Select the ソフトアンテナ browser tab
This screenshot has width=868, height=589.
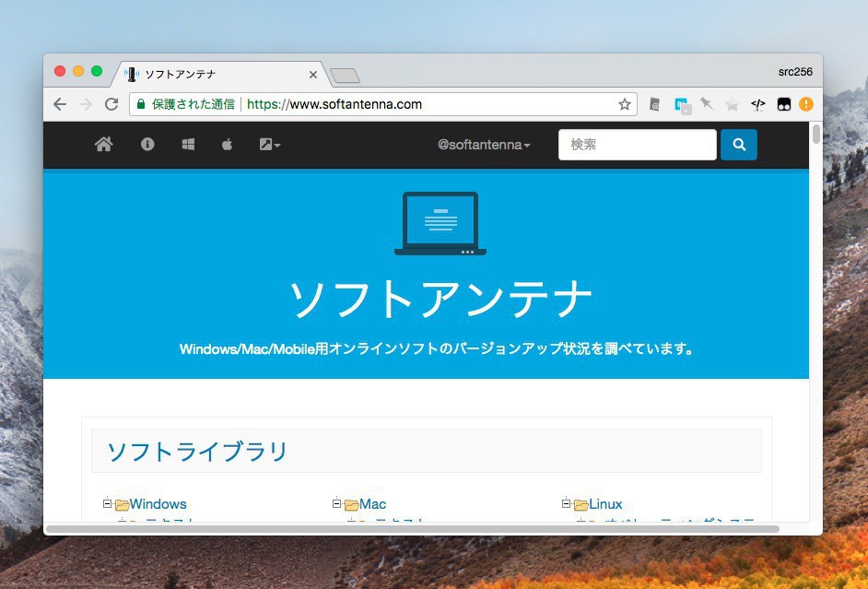221,74
